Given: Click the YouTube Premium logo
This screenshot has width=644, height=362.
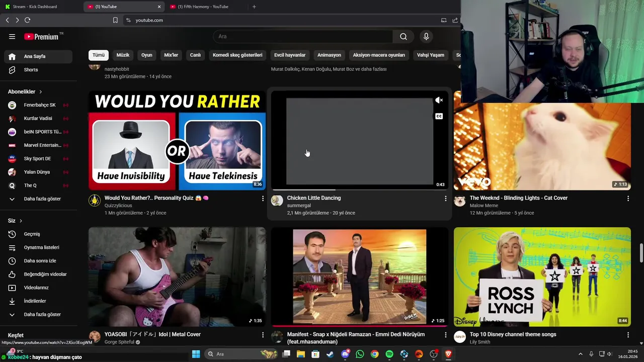Looking at the screenshot, I should pyautogui.click(x=41, y=37).
